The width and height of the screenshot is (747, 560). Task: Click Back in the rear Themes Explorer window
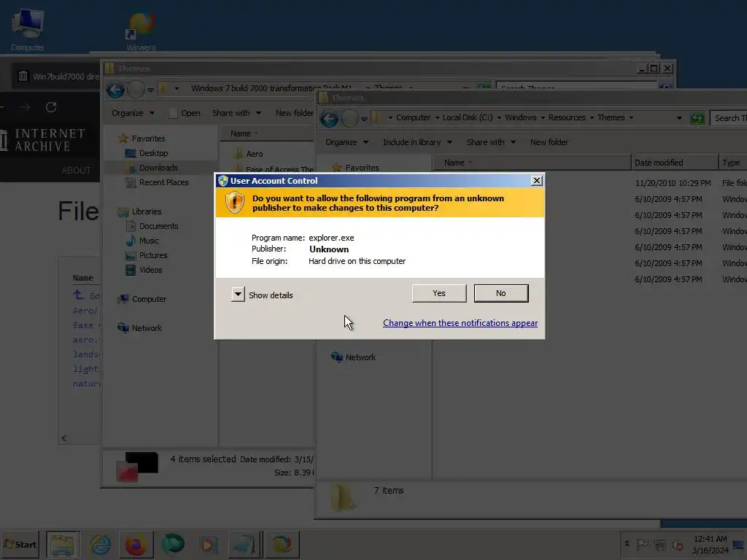tap(115, 90)
